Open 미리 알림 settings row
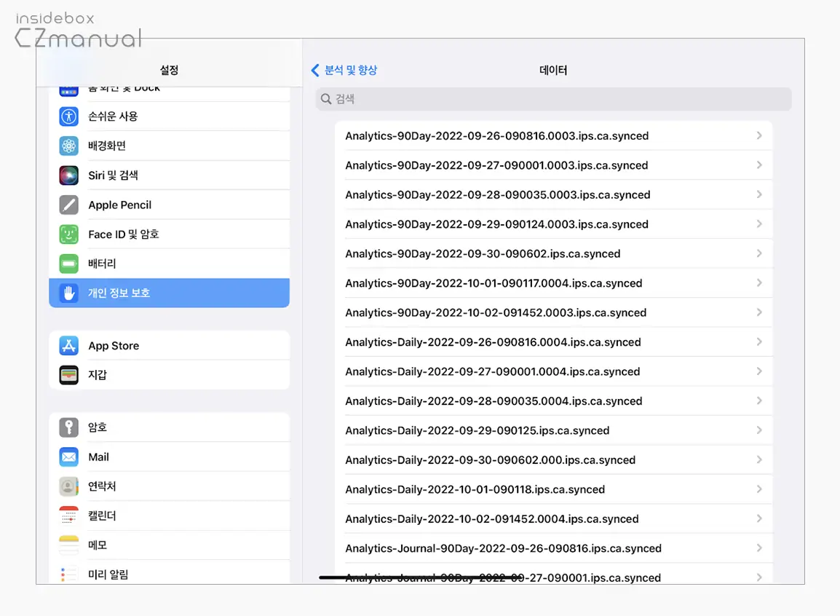840x616 pixels. coord(170,574)
